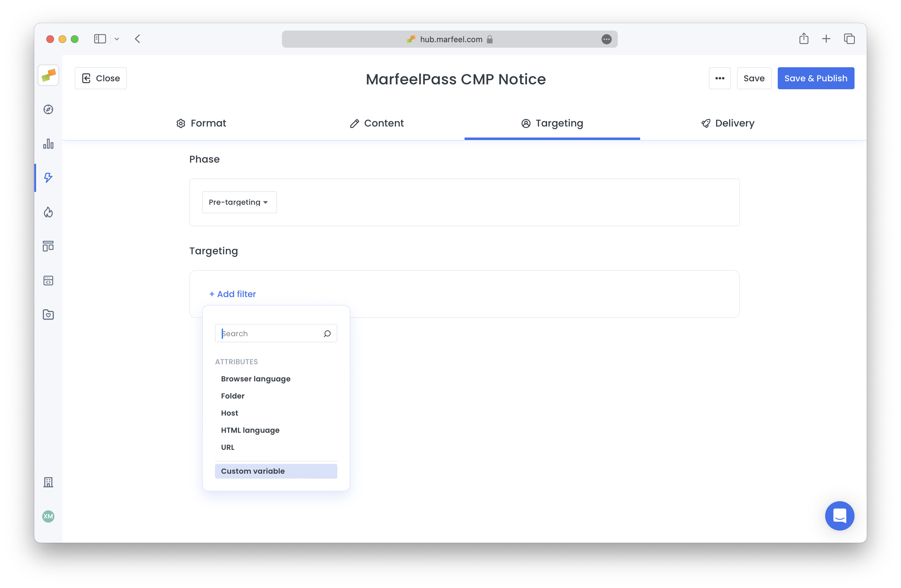901x588 pixels.
Task: Open the dashboard layout icon in sidebar
Action: [x=48, y=246]
